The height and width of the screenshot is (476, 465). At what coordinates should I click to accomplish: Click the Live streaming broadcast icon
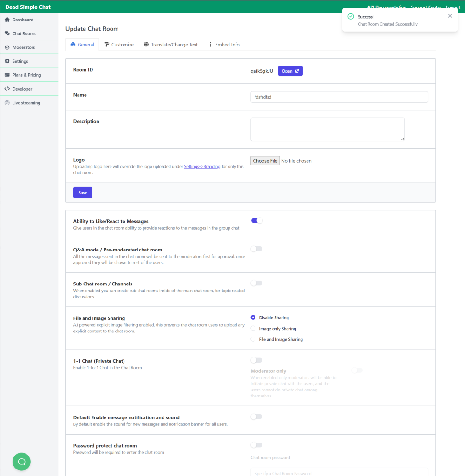[7, 103]
